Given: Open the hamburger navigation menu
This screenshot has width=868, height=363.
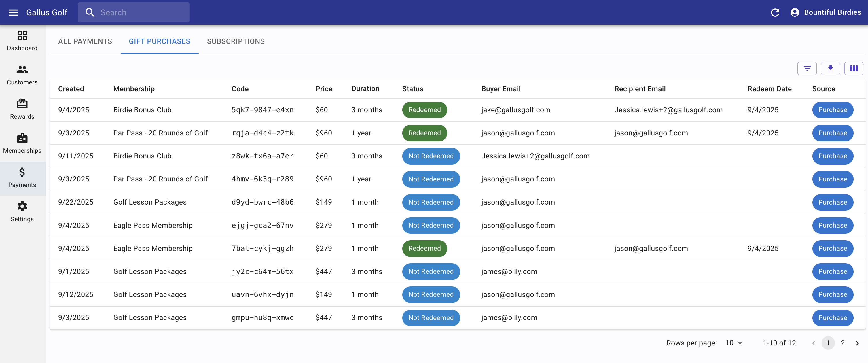Looking at the screenshot, I should pos(13,12).
